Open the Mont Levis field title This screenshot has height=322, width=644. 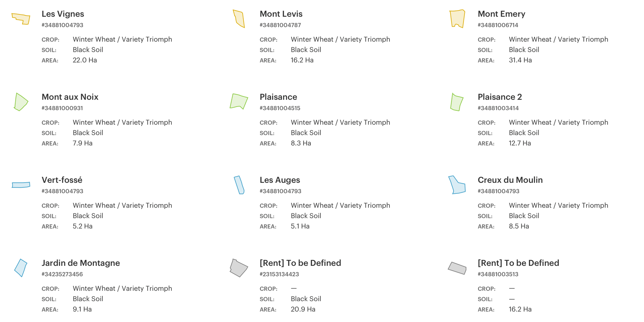coord(281,14)
